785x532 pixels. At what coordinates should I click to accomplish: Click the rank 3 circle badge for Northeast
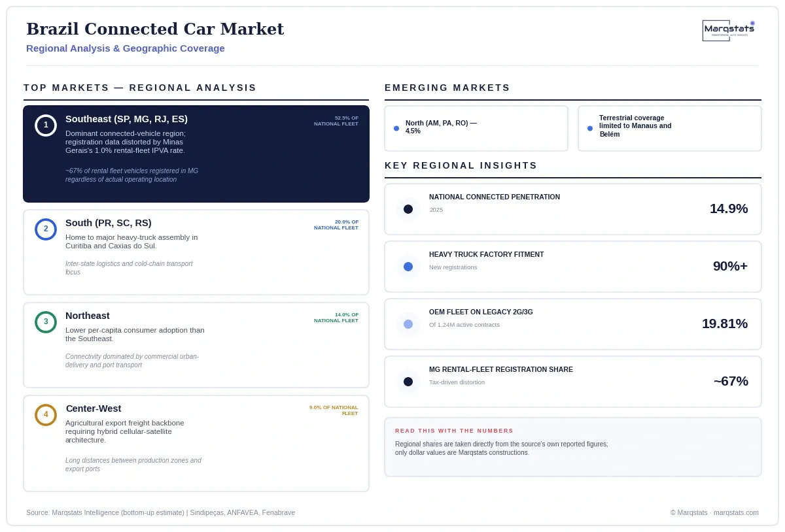pos(46,322)
